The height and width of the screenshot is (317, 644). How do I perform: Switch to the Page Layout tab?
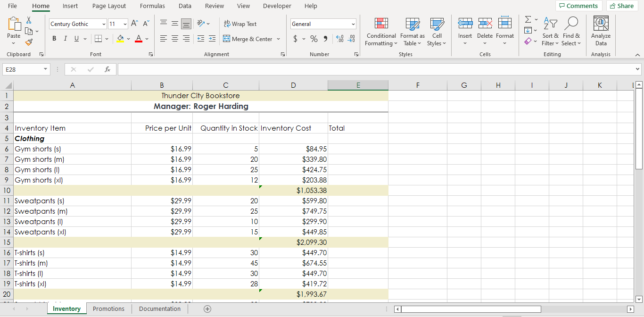click(109, 6)
